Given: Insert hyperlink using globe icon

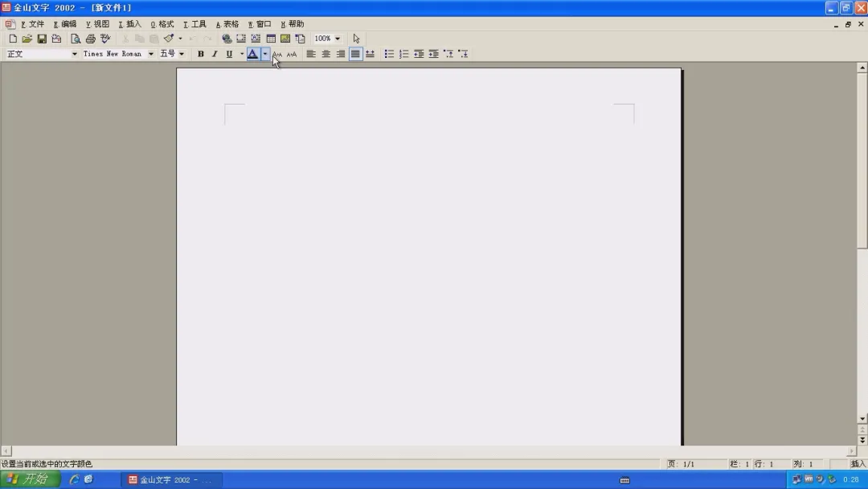Looking at the screenshot, I should tap(227, 39).
